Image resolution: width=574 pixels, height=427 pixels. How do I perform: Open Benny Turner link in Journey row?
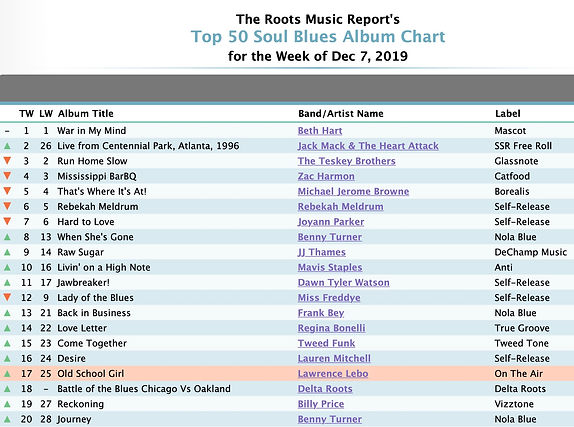click(329, 419)
